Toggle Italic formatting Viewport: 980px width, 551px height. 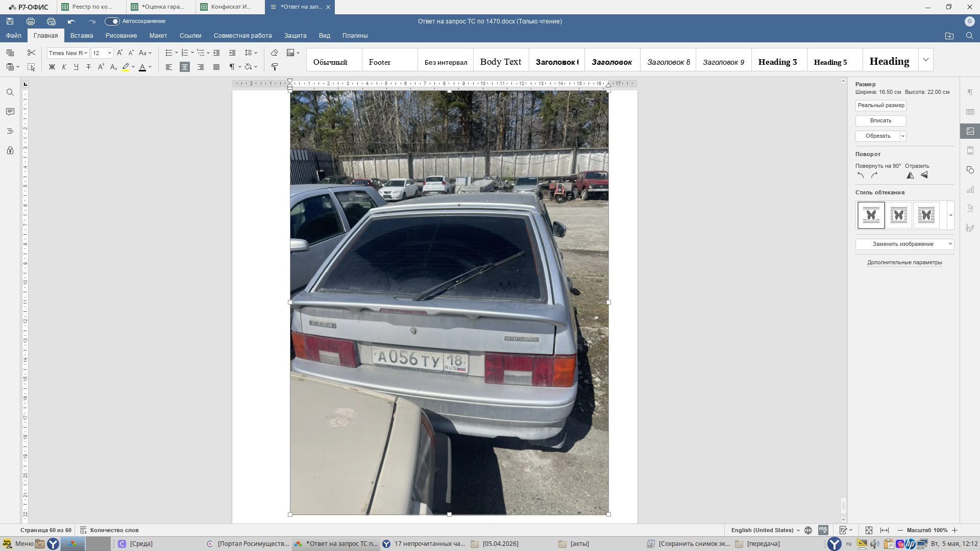pos(64,67)
